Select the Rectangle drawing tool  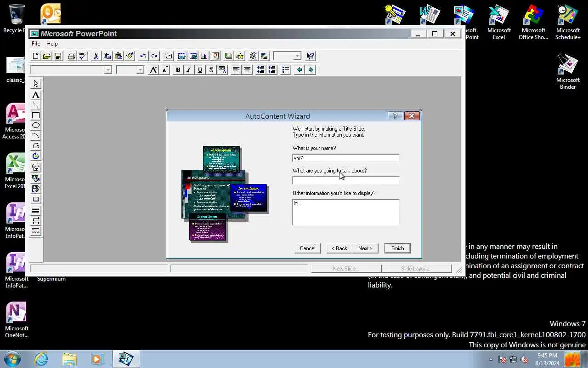(x=36, y=115)
